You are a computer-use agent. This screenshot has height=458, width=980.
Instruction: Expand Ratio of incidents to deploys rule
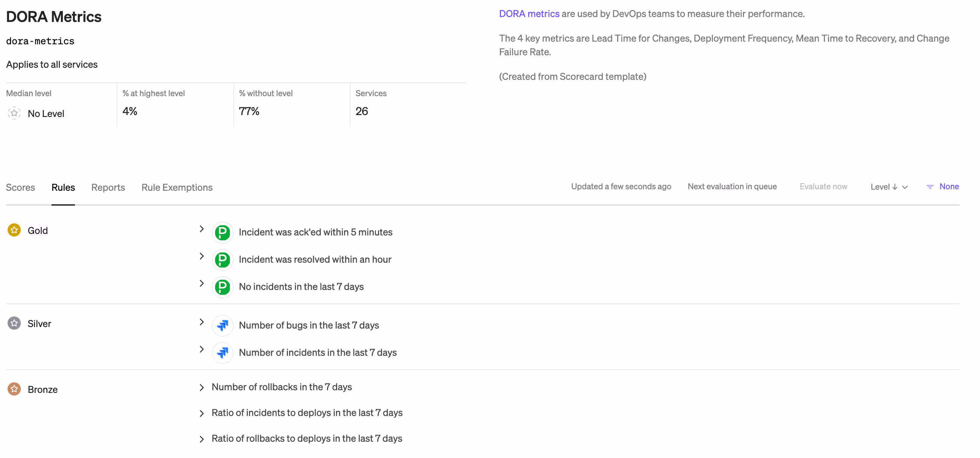tap(202, 413)
